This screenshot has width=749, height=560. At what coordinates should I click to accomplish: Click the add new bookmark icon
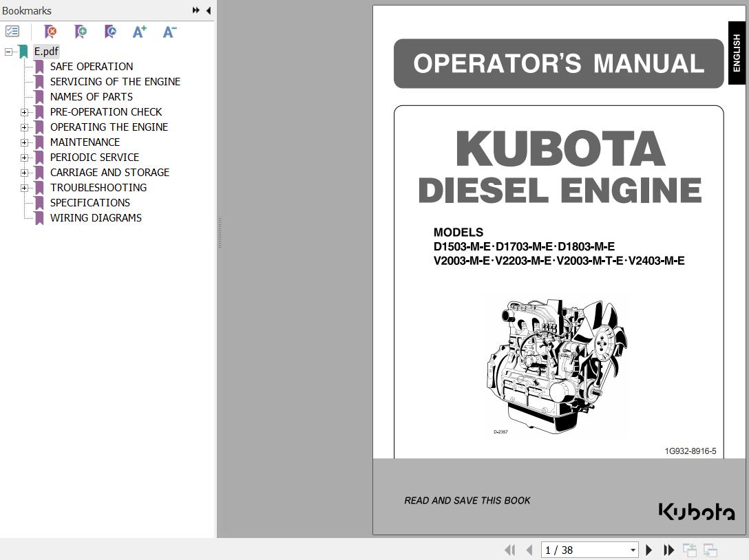[x=81, y=32]
